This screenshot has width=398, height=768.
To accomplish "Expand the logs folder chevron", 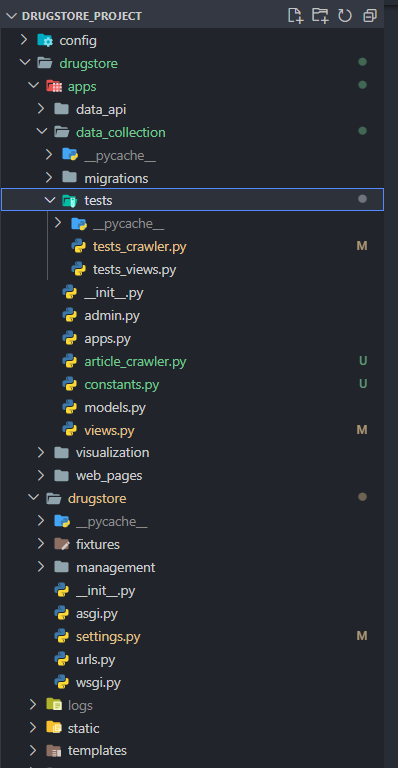I will [x=33, y=705].
